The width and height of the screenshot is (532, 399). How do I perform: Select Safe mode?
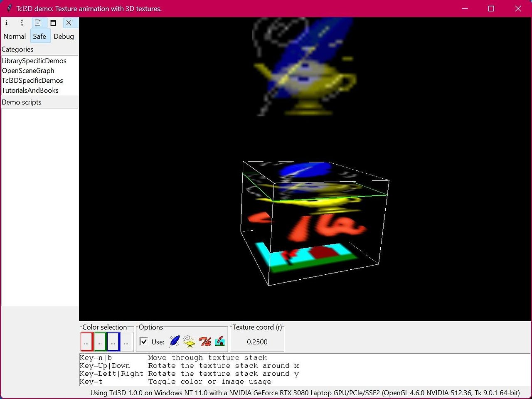39,36
